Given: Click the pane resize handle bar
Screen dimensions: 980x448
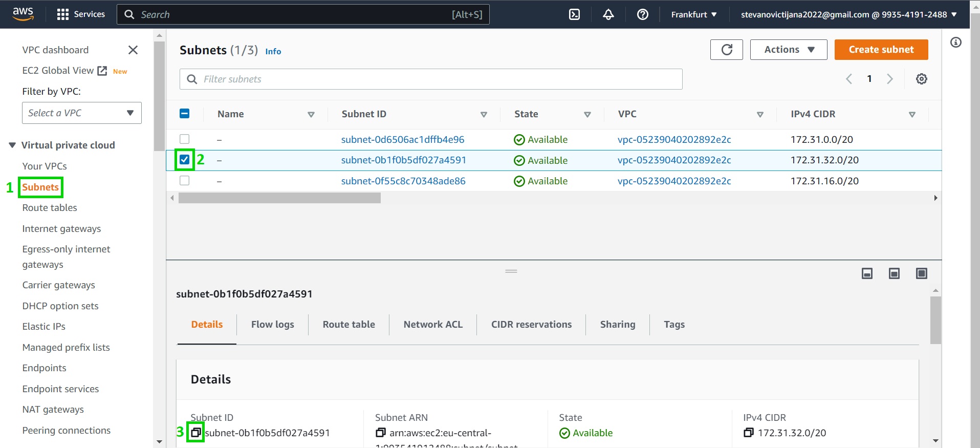Looking at the screenshot, I should pos(511,271).
